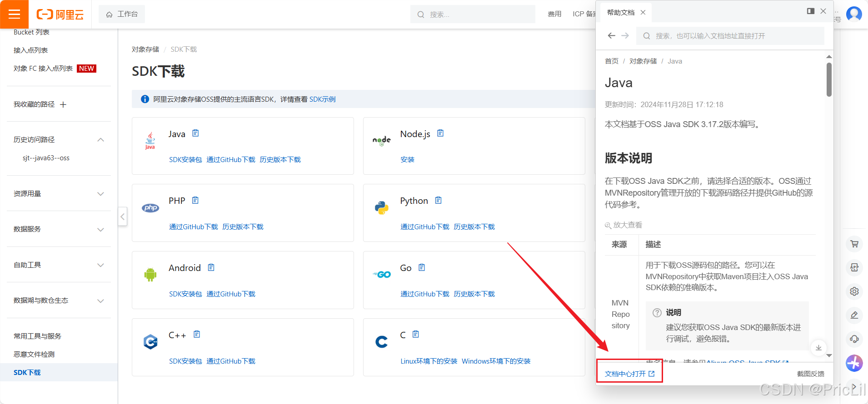This screenshot has width=868, height=404.
Task: Open the C++ documentation icon
Action: tap(197, 334)
